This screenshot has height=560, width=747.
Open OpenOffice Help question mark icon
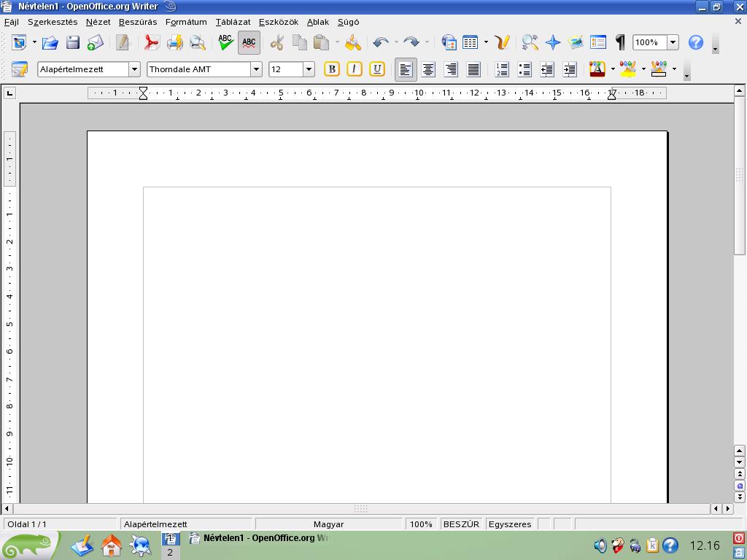click(x=695, y=42)
